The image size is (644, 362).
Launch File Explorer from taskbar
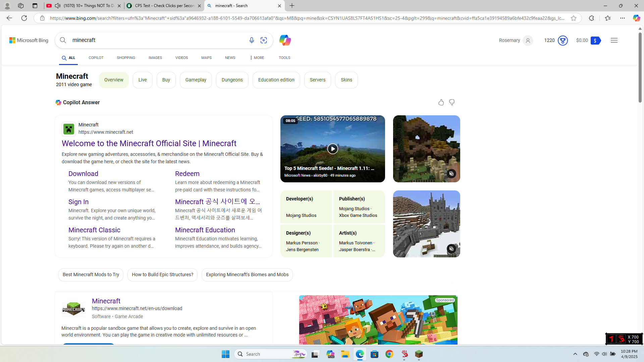[345, 354]
